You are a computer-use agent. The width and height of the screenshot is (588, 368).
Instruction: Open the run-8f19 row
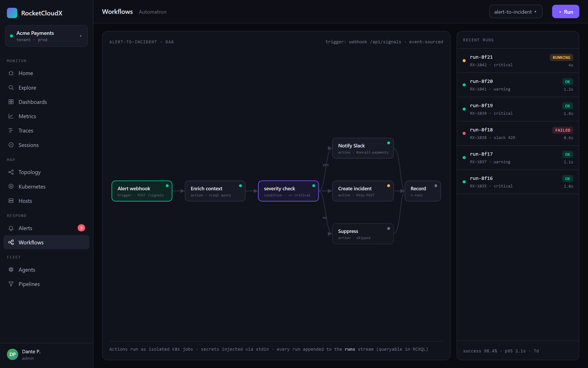click(x=518, y=109)
